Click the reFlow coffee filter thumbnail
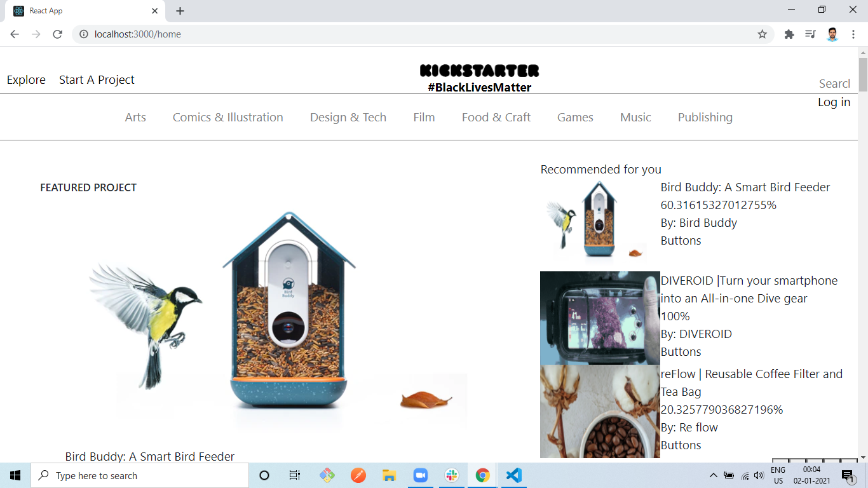The image size is (868, 488). click(600, 411)
